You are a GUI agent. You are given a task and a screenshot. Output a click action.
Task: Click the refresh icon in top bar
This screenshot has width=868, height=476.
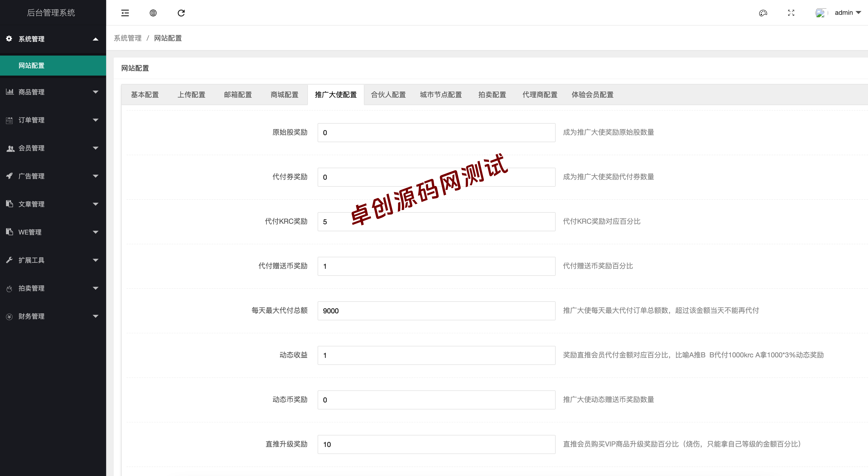pos(181,13)
